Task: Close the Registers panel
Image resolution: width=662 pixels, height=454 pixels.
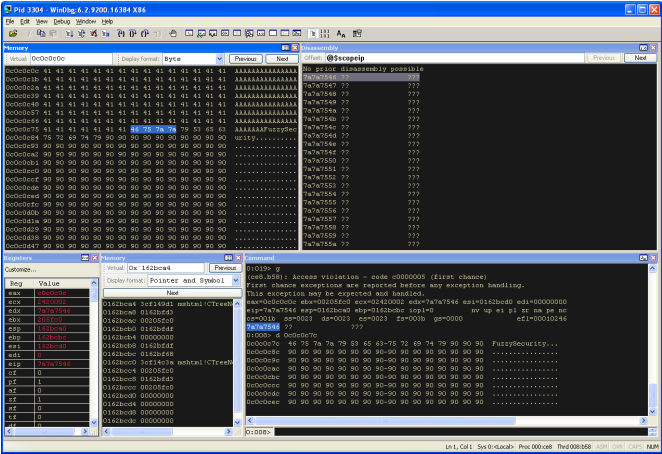Action: tap(95, 258)
